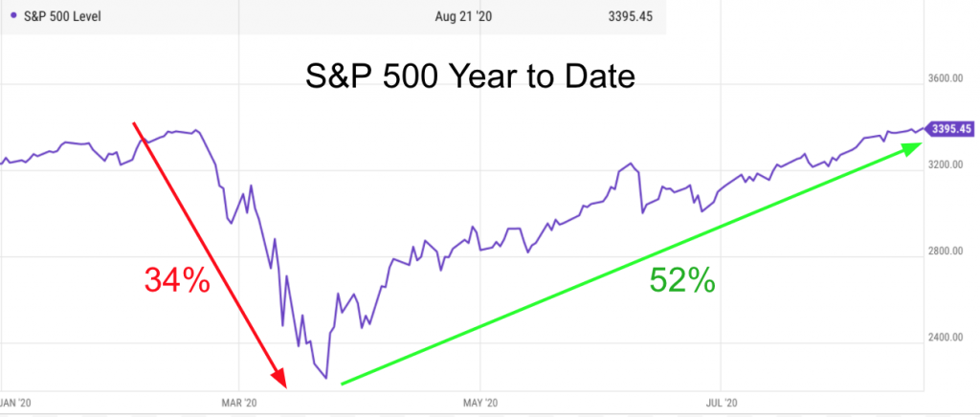The width and height of the screenshot is (980, 417).
Task: Select the JUL '20 x-axis label
Action: tap(725, 404)
